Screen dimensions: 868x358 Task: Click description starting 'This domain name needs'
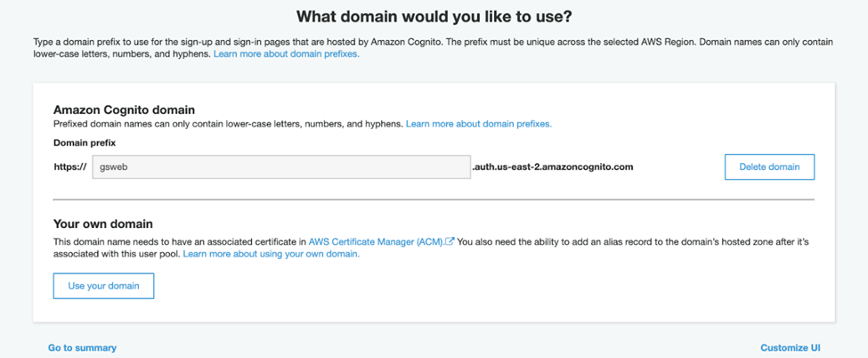tap(434, 248)
